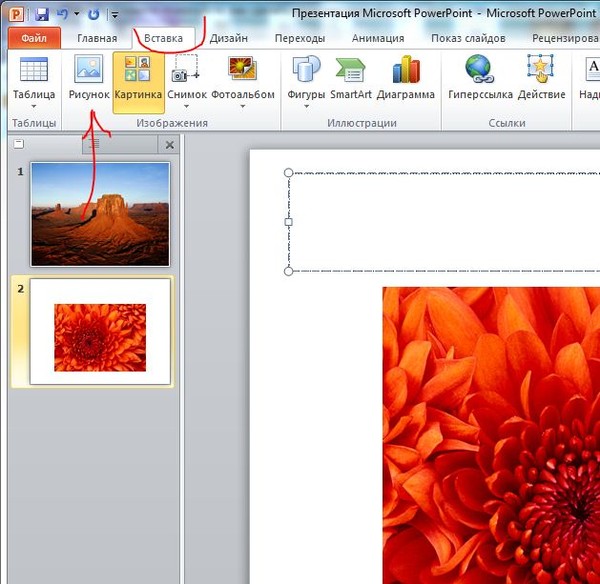Open the Рецензирование tab
This screenshot has width=600, height=584.
(x=565, y=38)
